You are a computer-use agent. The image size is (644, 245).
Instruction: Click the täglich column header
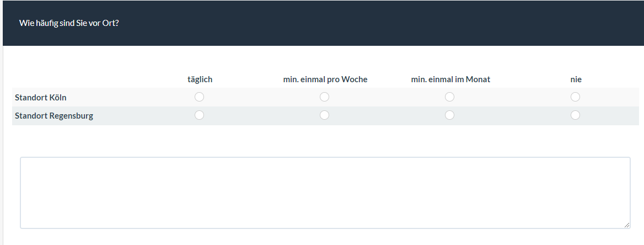click(x=200, y=79)
